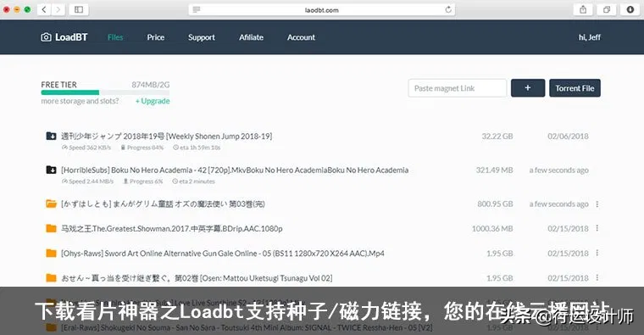Click the Weekly Shonen Jump download folder icon
Image resolution: width=644 pixels, height=335 pixels.
(x=51, y=136)
